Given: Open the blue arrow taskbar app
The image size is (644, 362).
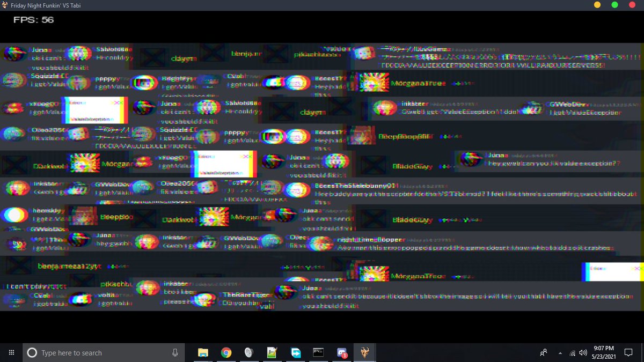Looking at the screenshot, I should tap(295, 352).
